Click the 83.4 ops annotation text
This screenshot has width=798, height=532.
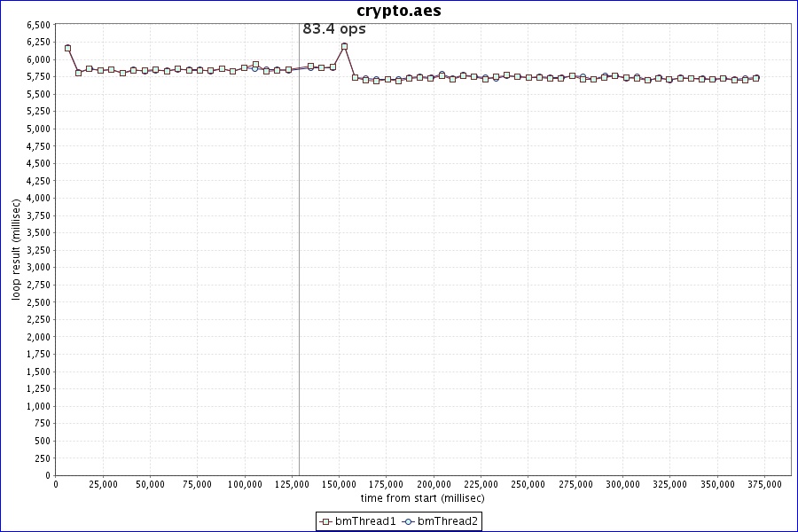(x=334, y=29)
